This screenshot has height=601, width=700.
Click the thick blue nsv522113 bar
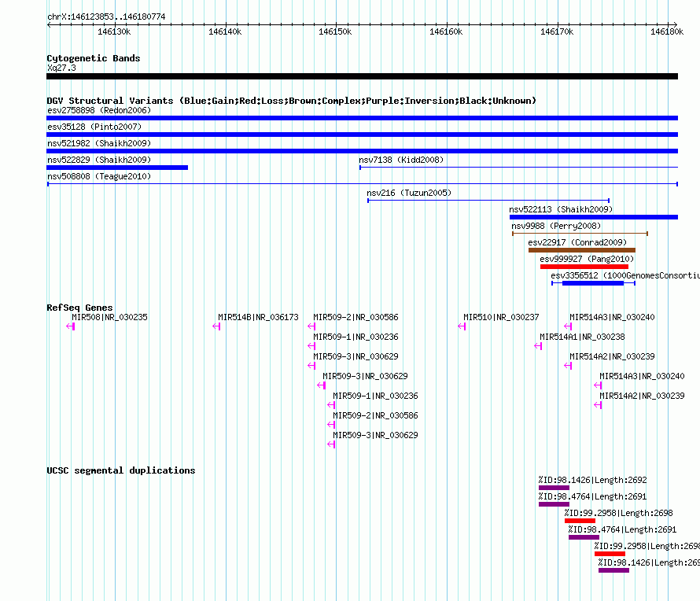point(594,217)
